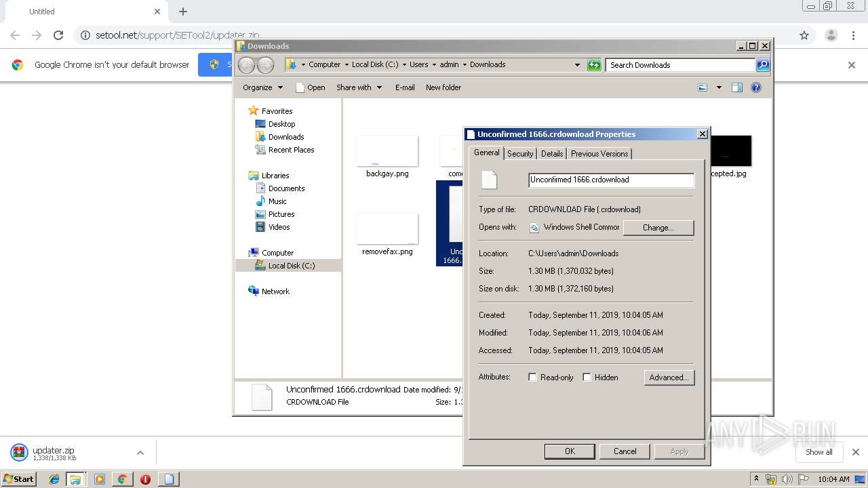The width and height of the screenshot is (868, 488).
Task: Click the Change... button
Action: (658, 228)
